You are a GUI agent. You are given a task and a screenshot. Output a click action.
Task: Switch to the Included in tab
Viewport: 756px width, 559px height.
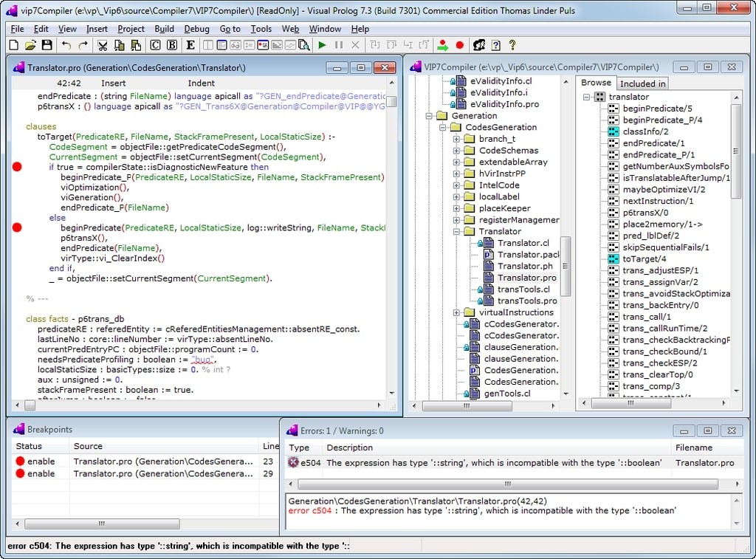(642, 82)
